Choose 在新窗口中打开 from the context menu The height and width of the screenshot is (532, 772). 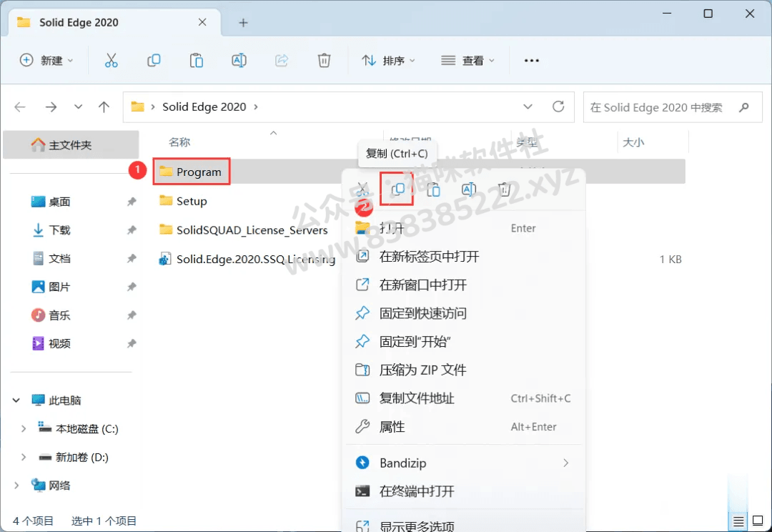463,285
